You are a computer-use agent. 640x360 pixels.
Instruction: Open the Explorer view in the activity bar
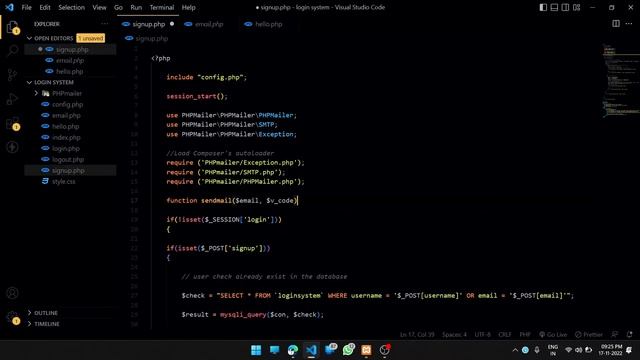(12, 28)
